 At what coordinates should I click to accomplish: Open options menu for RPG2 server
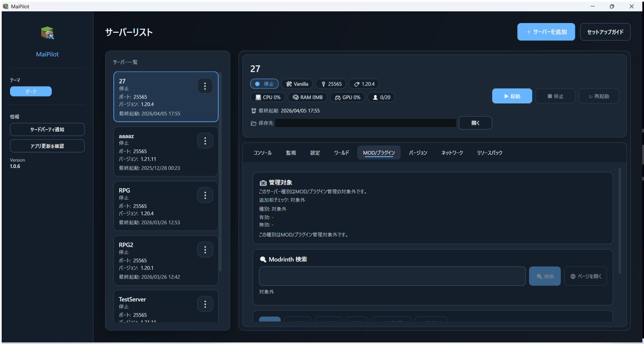205,249
